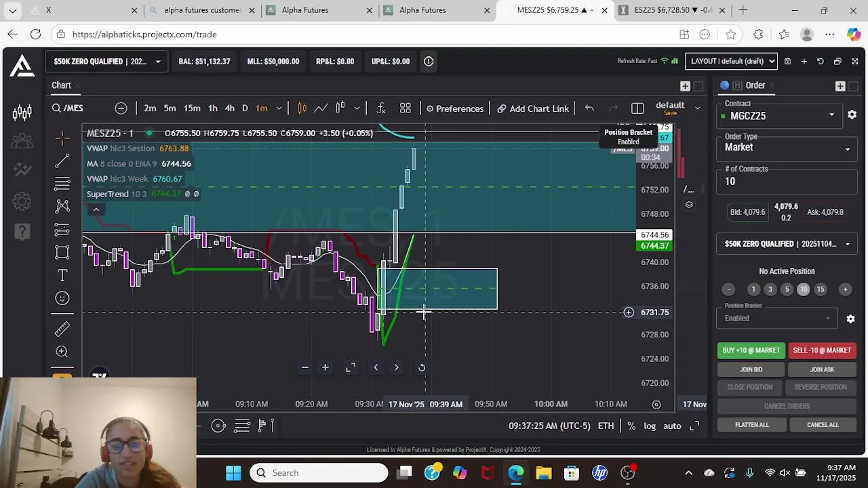Open the Order Type Market dropdown
This screenshot has width=868, height=488.
(788, 148)
